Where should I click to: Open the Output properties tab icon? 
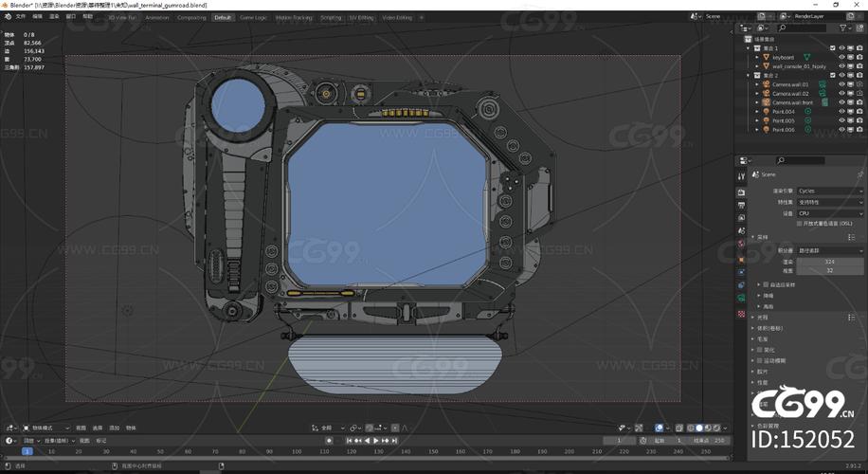[x=742, y=205]
